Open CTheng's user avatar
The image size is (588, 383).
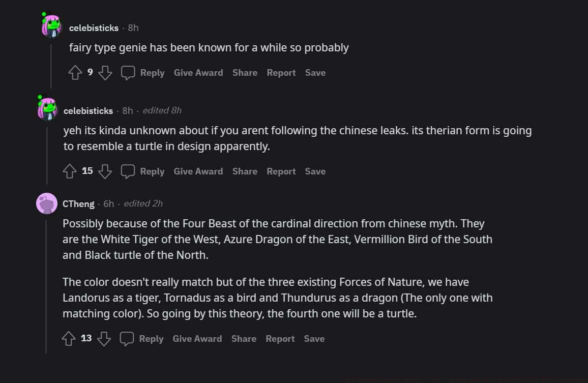[x=47, y=203]
